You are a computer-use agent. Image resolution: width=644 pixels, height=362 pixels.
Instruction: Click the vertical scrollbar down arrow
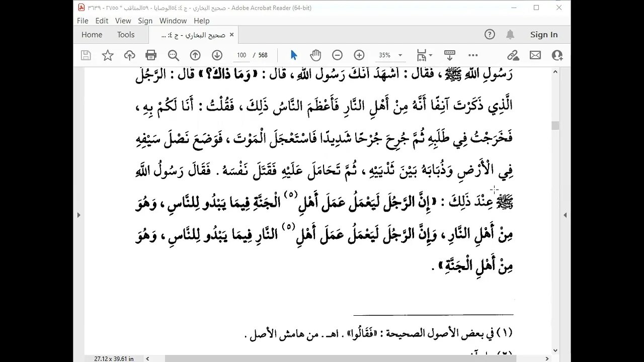click(555, 350)
